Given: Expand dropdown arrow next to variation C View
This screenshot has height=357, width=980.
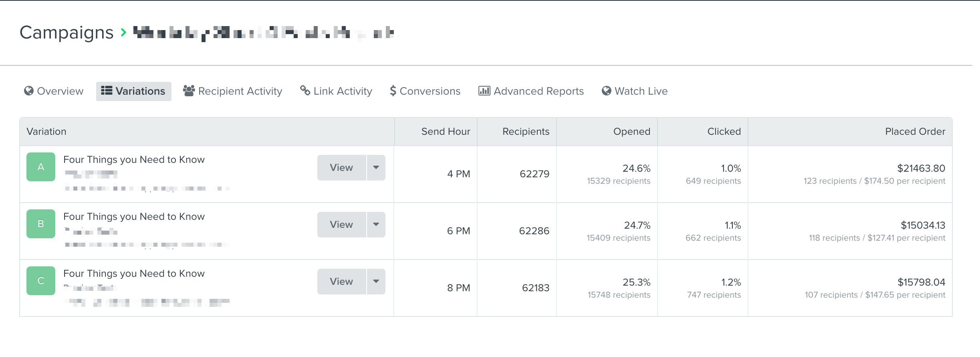Looking at the screenshot, I should click(376, 282).
